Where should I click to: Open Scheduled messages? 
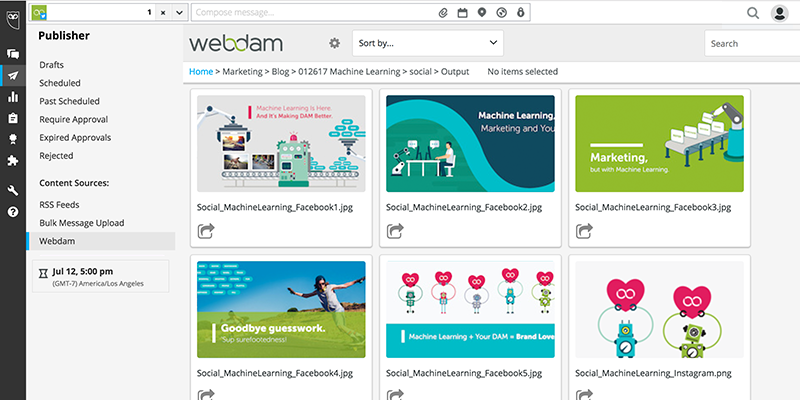60,83
